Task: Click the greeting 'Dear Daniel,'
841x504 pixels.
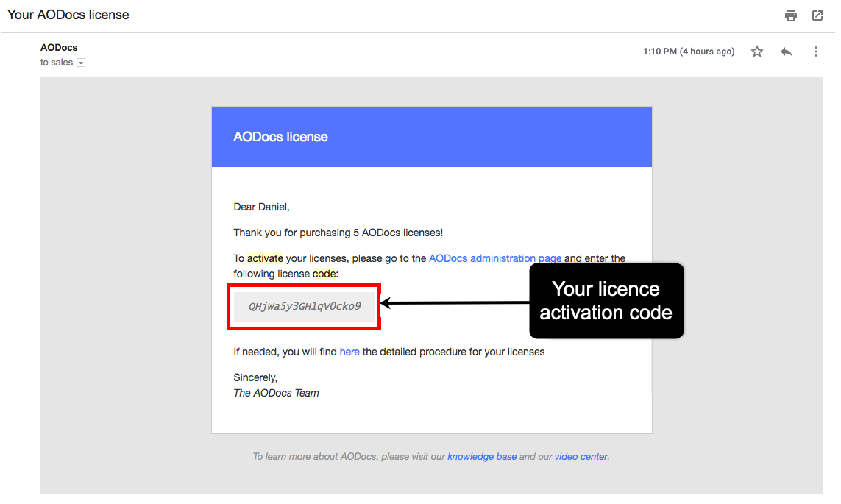Action: 261,207
